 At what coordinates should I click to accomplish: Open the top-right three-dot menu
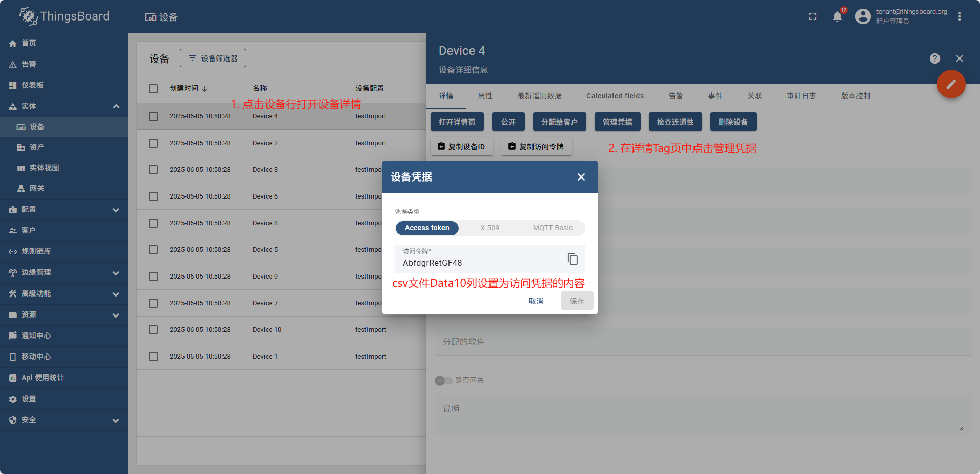point(959,17)
